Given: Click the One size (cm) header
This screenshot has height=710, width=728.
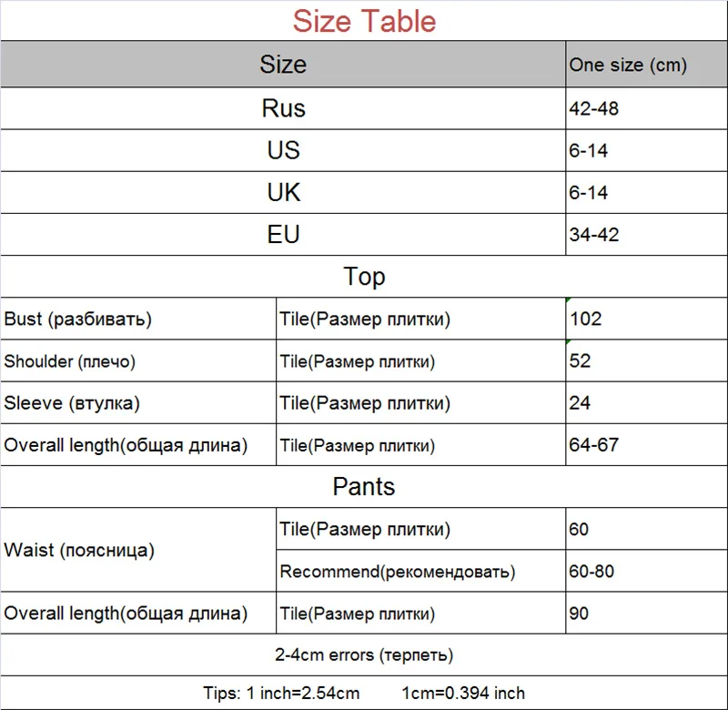Looking at the screenshot, I should (647, 64).
